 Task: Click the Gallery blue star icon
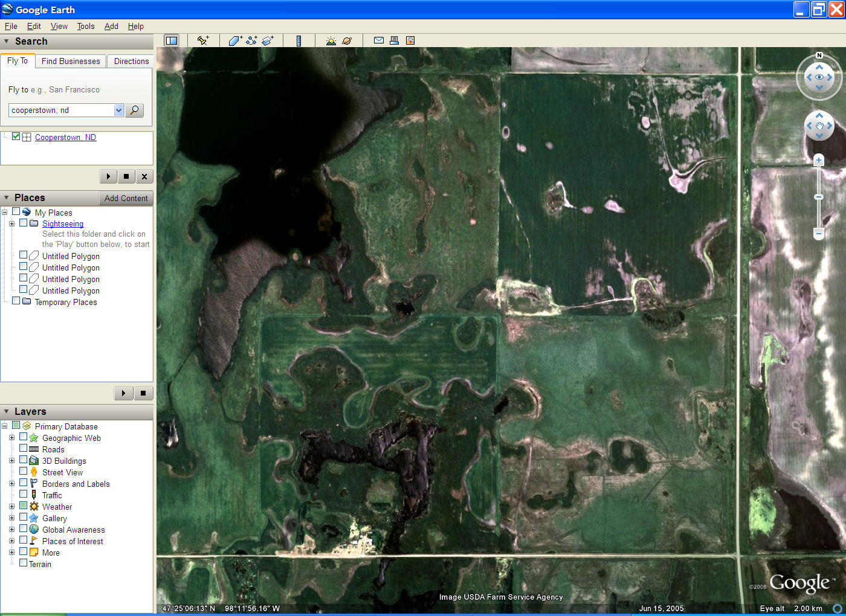(34, 518)
